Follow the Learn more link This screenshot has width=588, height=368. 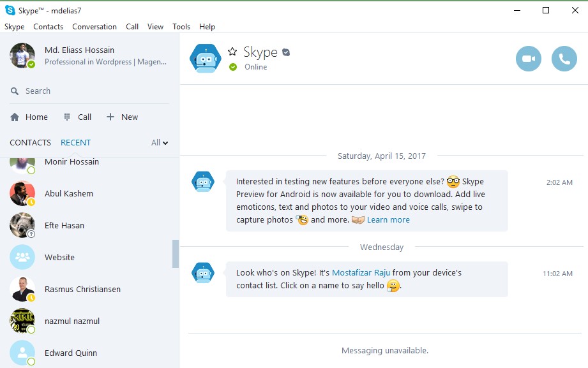[388, 220]
